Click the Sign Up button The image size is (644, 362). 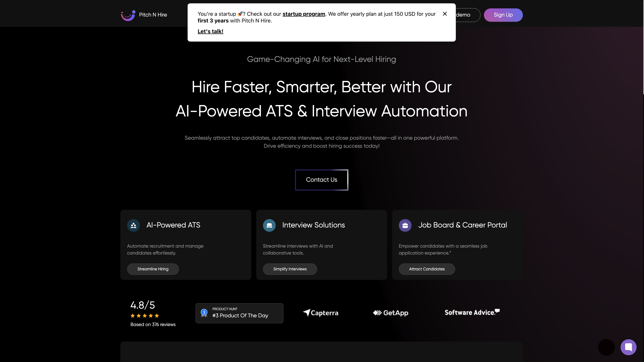503,15
